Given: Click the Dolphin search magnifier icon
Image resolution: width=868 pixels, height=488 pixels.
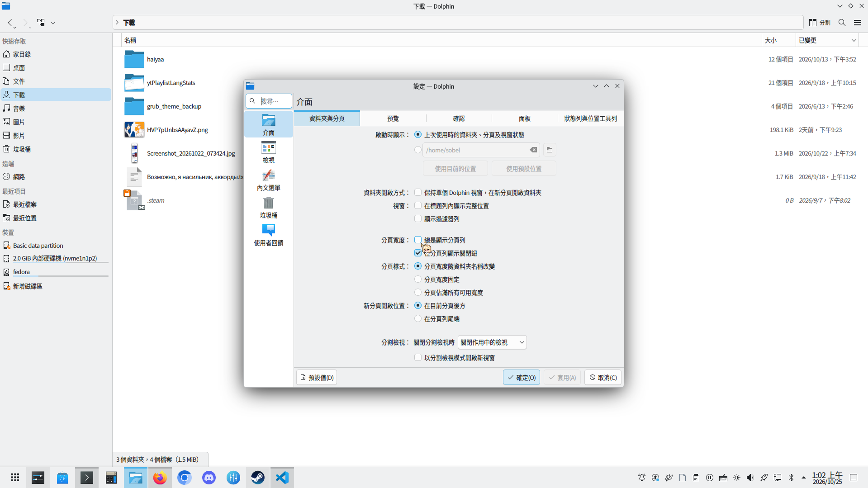Looking at the screenshot, I should pyautogui.click(x=842, y=23).
